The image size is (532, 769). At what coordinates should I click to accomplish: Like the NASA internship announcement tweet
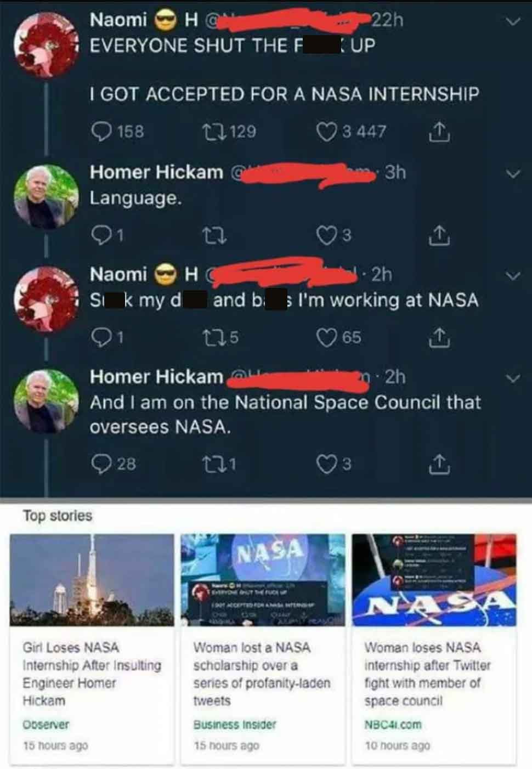pos(326,131)
